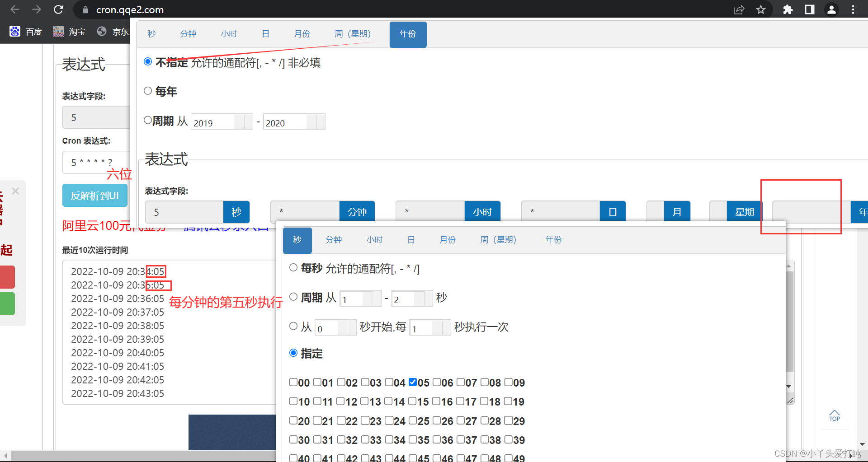Click the blue 小时 field label button
The width and height of the screenshot is (868, 462).
click(x=482, y=212)
